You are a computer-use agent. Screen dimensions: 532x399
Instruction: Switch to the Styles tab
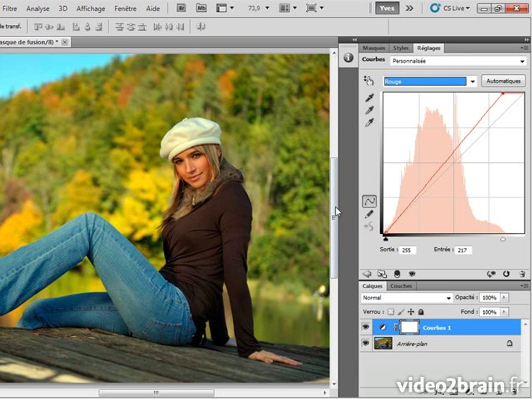(401, 48)
